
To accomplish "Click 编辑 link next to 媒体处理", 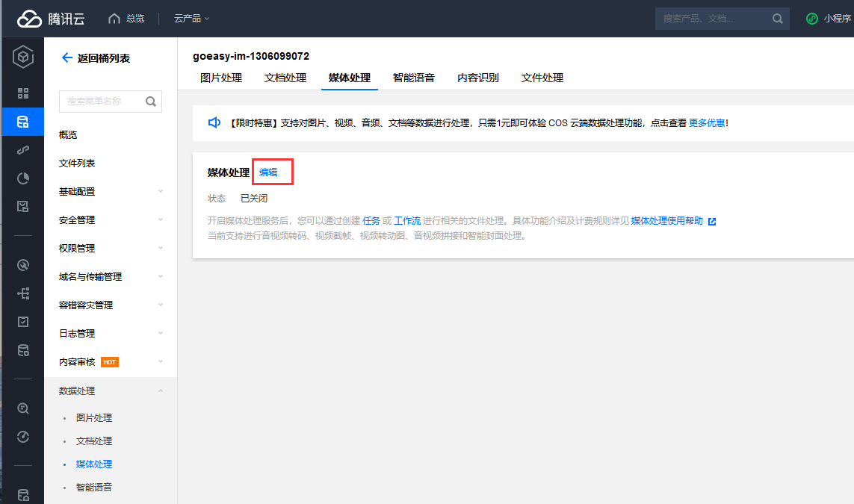I will point(268,172).
